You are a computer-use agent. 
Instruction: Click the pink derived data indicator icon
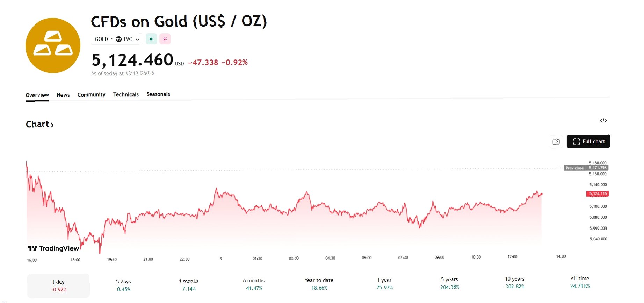coord(165,39)
